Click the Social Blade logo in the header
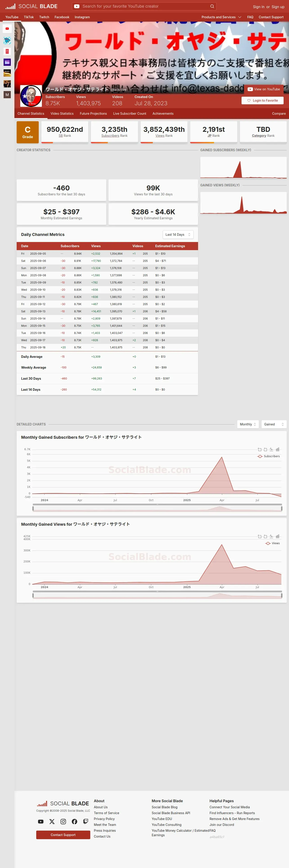The image size is (289, 868). click(x=31, y=6)
